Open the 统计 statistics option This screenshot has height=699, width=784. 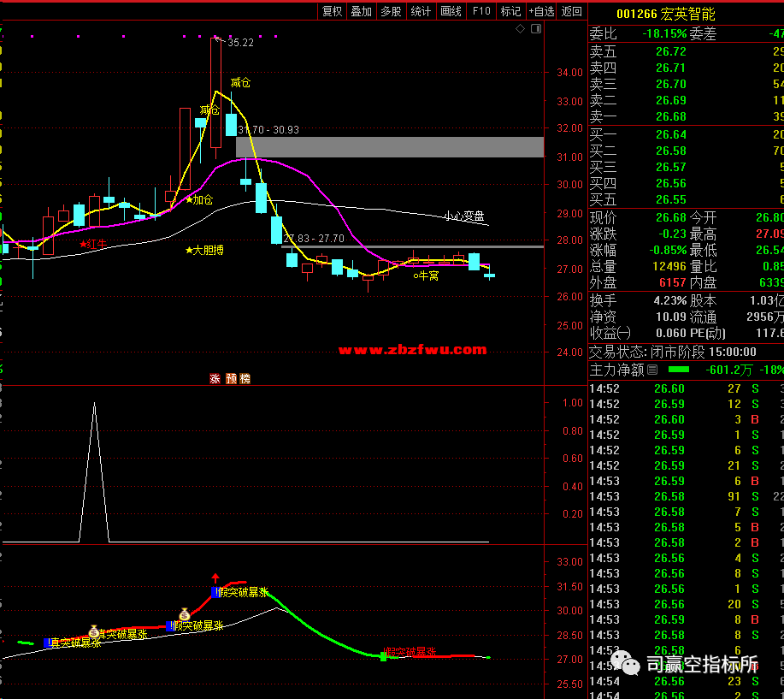click(421, 11)
